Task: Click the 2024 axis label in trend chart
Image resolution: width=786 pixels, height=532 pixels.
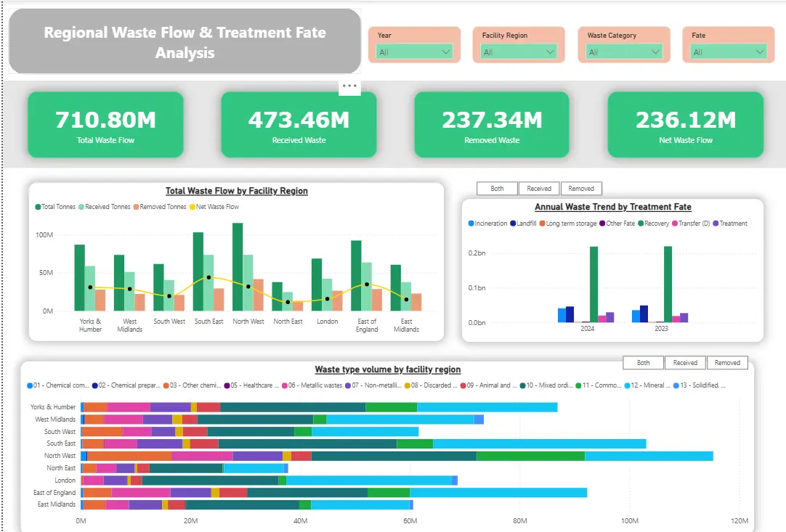Action: [x=587, y=329]
